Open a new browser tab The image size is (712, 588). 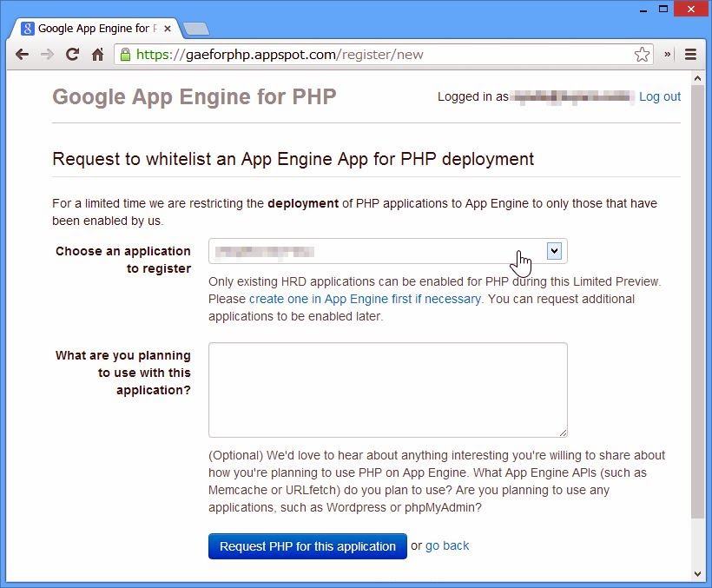click(196, 30)
